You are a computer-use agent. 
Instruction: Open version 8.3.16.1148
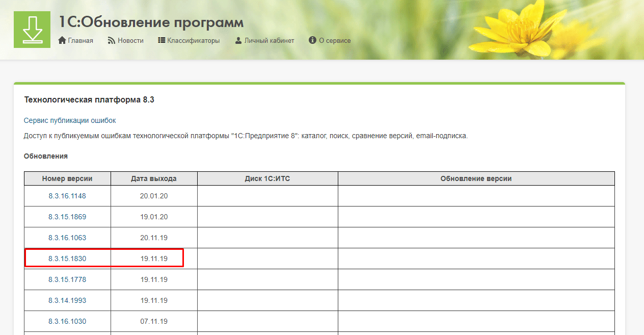67,196
